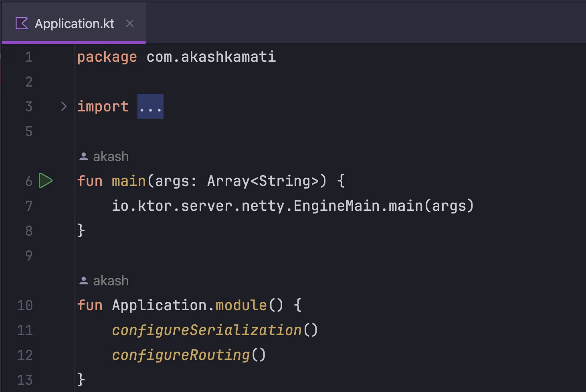This screenshot has height=392, width=586.
Task: Close the Application.kt tab
Action: 129,24
